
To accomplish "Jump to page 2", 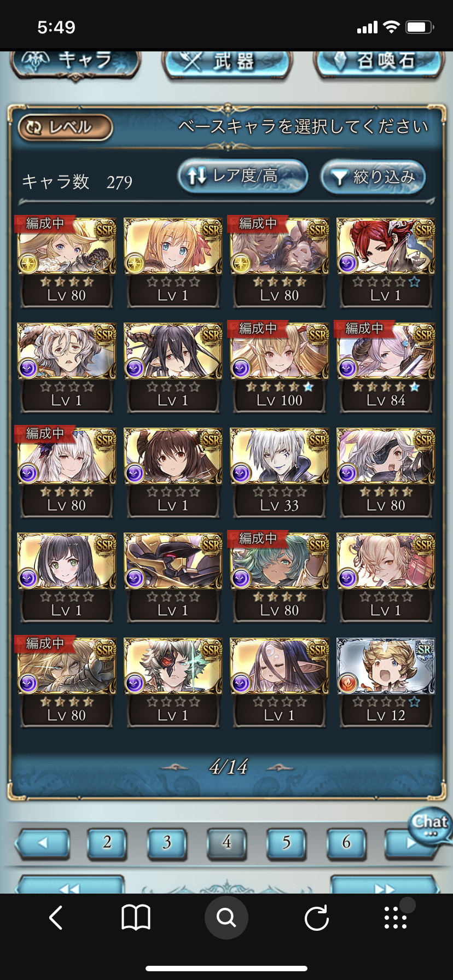I will [107, 843].
